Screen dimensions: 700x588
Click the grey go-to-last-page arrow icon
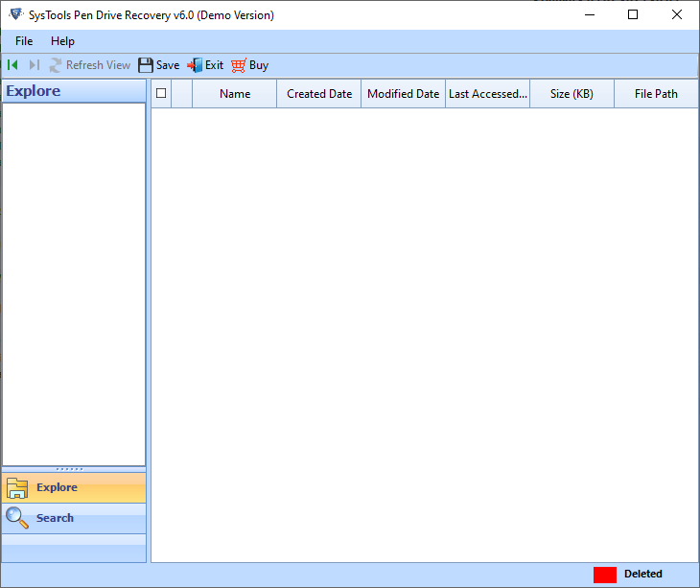click(x=35, y=65)
